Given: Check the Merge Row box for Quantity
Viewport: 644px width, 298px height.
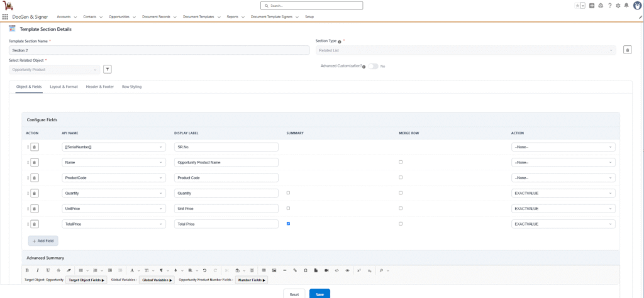Looking at the screenshot, I should pyautogui.click(x=401, y=192).
